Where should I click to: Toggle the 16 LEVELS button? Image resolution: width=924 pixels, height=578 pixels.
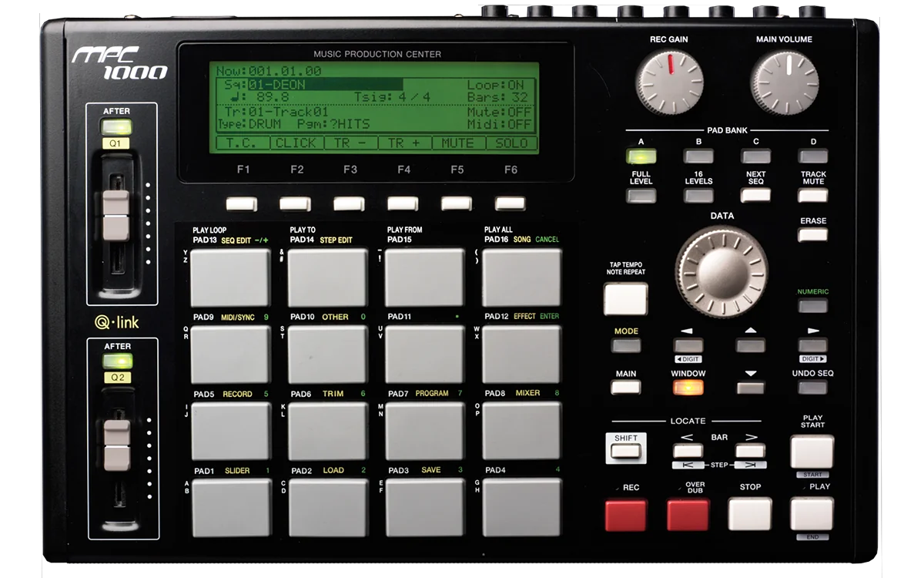(698, 195)
